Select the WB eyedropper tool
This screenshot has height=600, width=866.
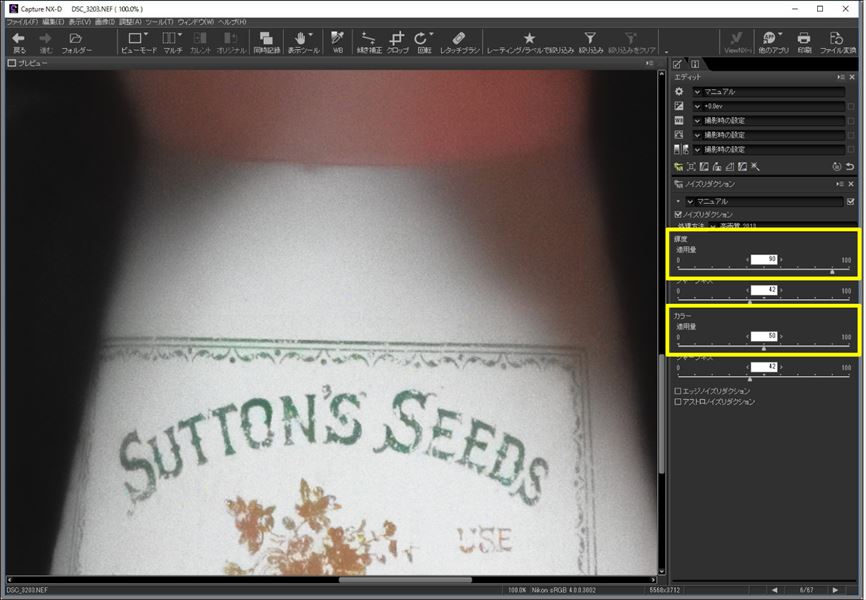tap(337, 38)
